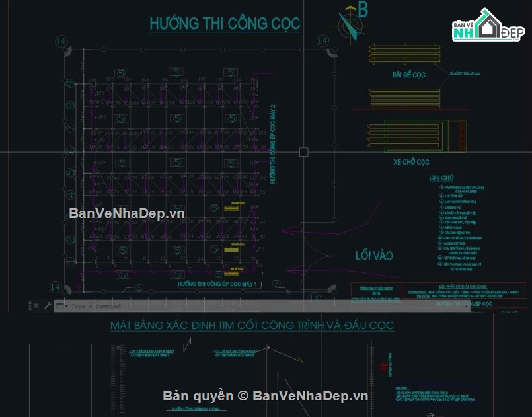The height and width of the screenshot is (417, 532).
Task: Select vertical 'HƯỚNG THI CÔNG ÉP CỌC MÁY 2' label
Action: click(273, 144)
